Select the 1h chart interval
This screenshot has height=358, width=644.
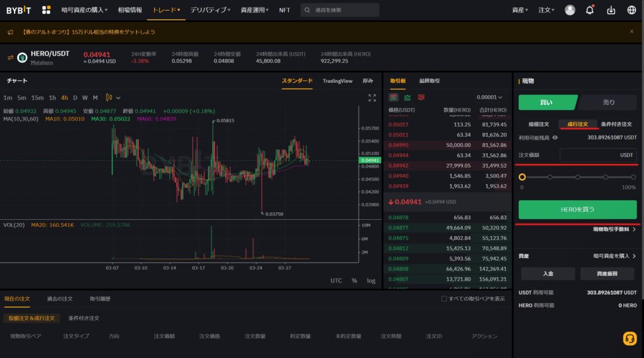point(52,97)
